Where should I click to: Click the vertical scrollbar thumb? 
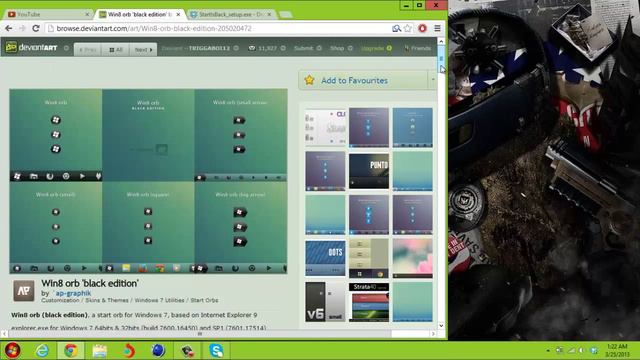tap(441, 59)
